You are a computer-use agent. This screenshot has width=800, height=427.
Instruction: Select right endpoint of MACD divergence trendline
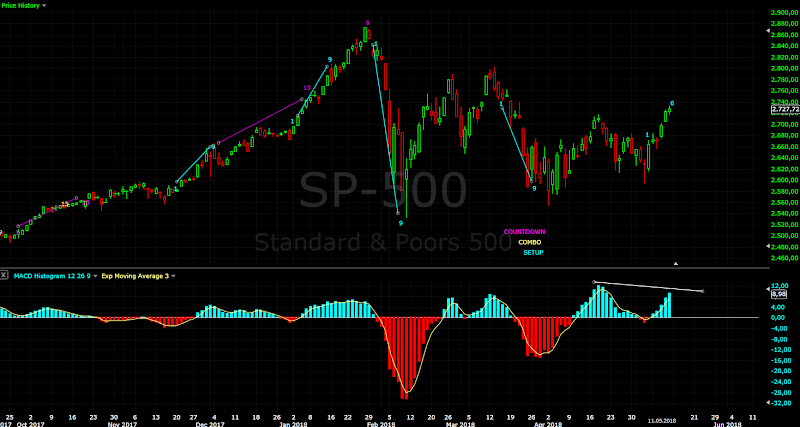click(x=703, y=291)
